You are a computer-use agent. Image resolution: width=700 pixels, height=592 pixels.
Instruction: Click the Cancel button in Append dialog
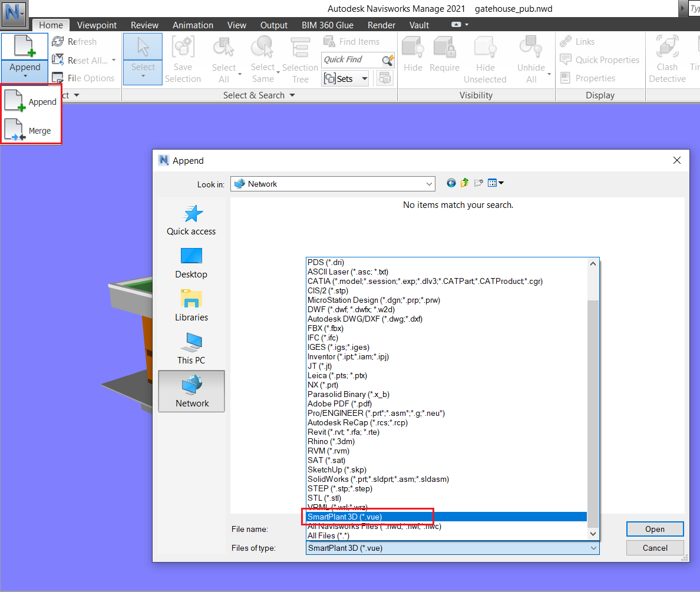click(655, 548)
